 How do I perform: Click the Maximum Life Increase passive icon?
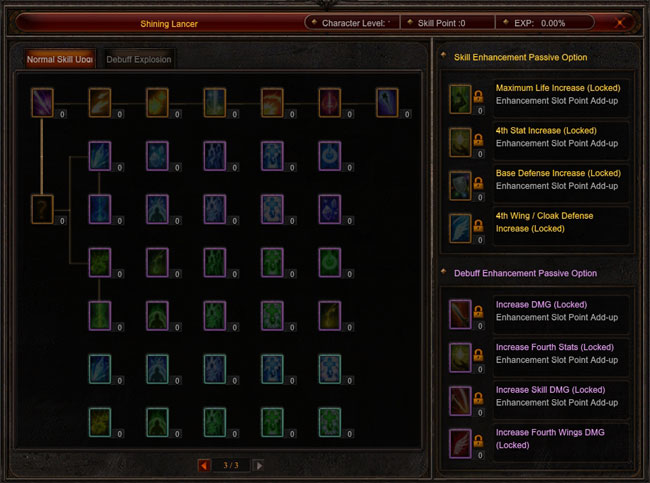click(x=460, y=99)
